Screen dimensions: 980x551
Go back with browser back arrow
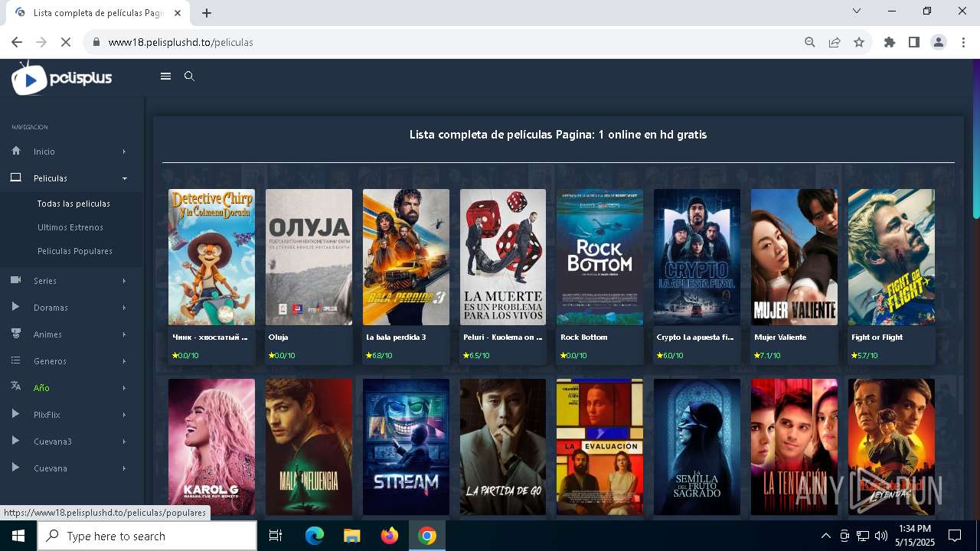click(x=17, y=42)
